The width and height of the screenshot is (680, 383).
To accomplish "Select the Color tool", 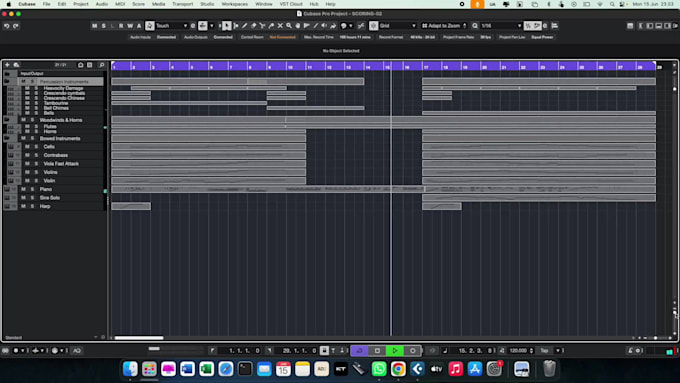I will tap(333, 26).
